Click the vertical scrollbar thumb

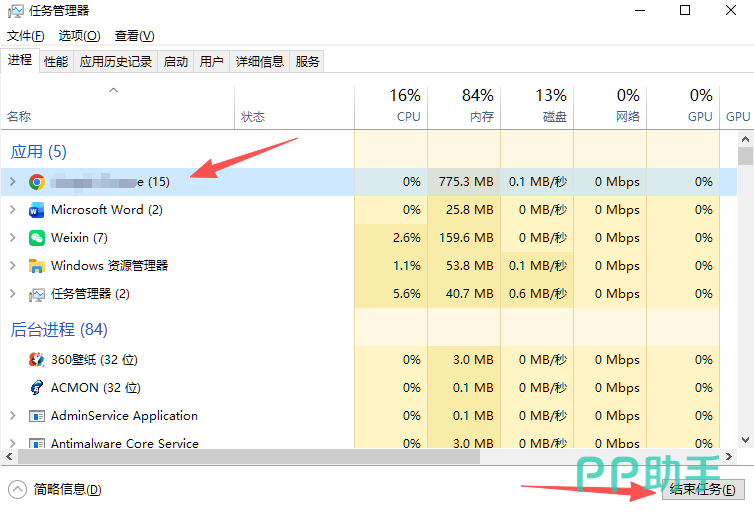pyautogui.click(x=745, y=156)
